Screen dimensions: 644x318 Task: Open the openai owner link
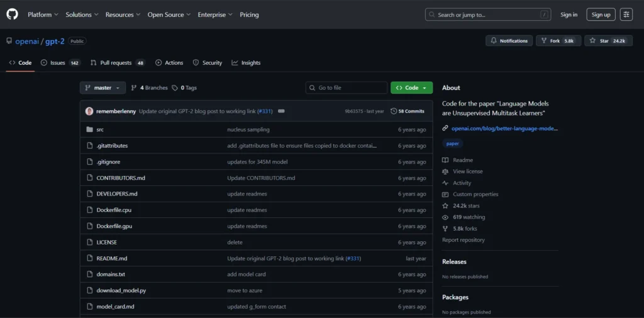(27, 41)
